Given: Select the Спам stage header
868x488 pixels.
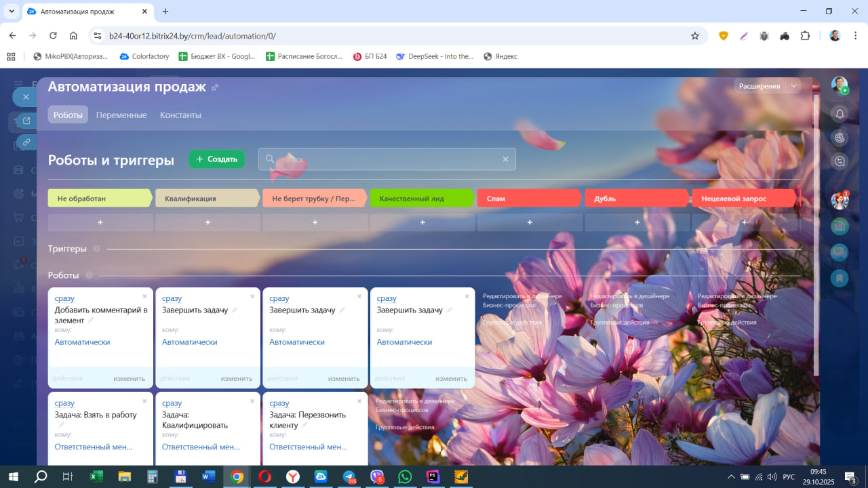Looking at the screenshot, I should pos(530,199).
